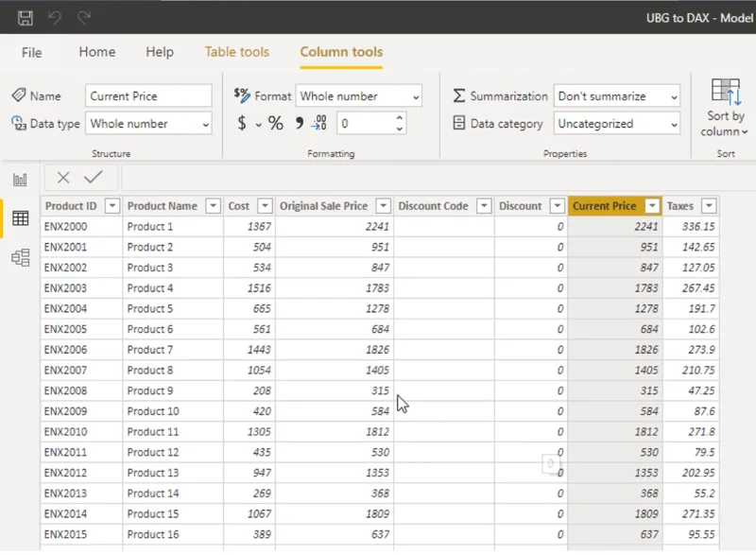Click the formula bar input area
The width and height of the screenshot is (756, 555).
click(x=438, y=178)
